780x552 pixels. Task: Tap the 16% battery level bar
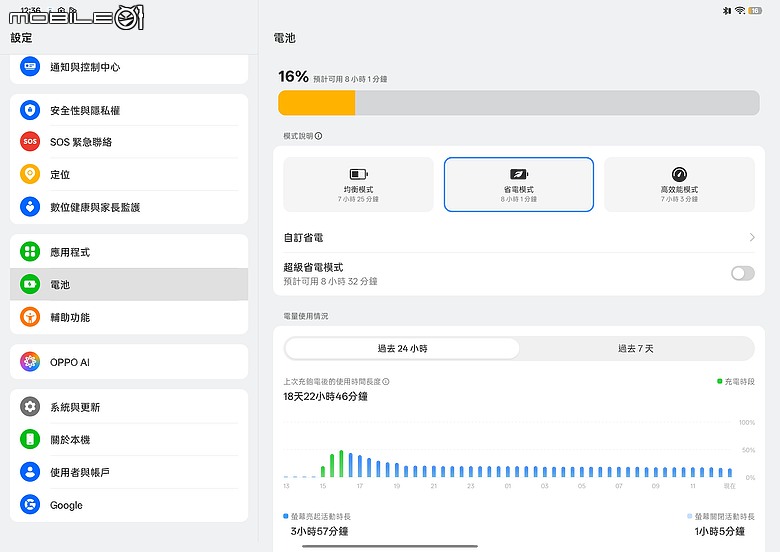pyautogui.click(x=519, y=103)
